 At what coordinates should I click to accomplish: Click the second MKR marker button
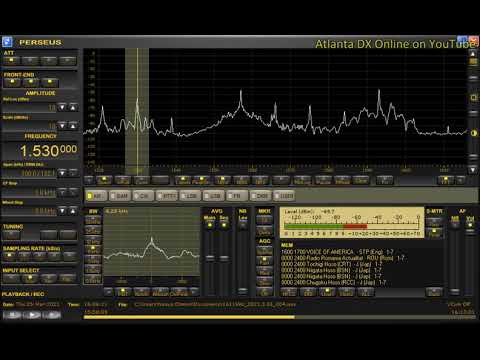coord(264,231)
